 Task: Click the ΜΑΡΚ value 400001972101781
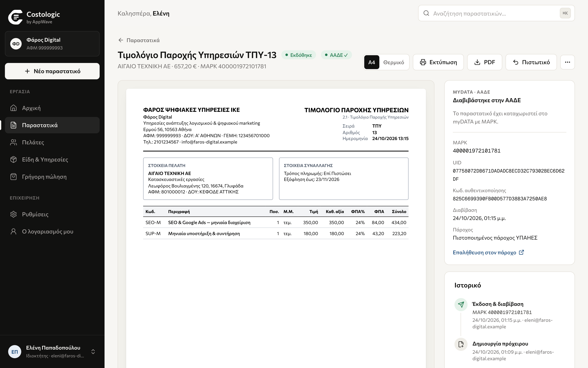[477, 151]
